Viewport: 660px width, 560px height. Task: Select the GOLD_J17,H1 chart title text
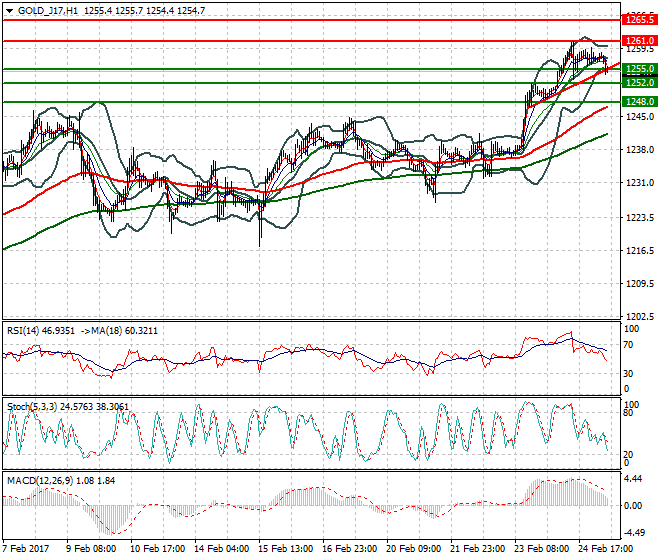[48, 11]
